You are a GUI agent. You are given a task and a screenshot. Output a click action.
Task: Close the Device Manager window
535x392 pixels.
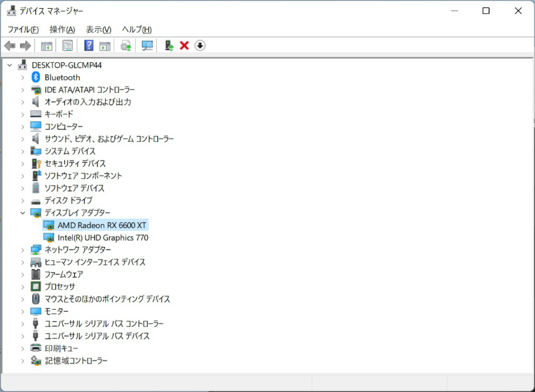point(518,11)
